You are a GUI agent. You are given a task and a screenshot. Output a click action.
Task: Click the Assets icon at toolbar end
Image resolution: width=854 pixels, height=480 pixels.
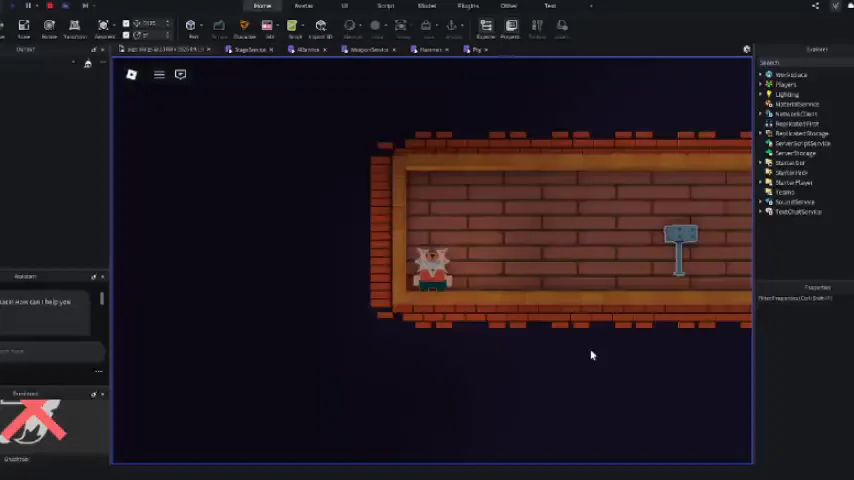tap(562, 25)
